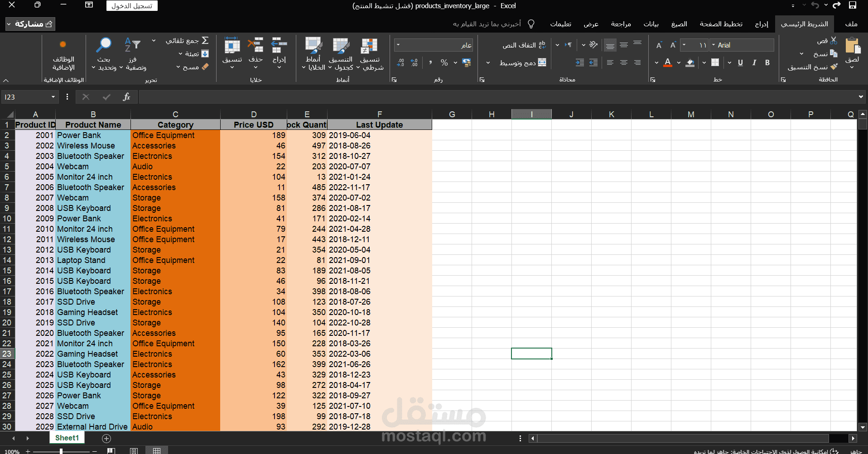Click the Decrease Decimal icon
The height and width of the screenshot is (454, 868).
click(400, 62)
